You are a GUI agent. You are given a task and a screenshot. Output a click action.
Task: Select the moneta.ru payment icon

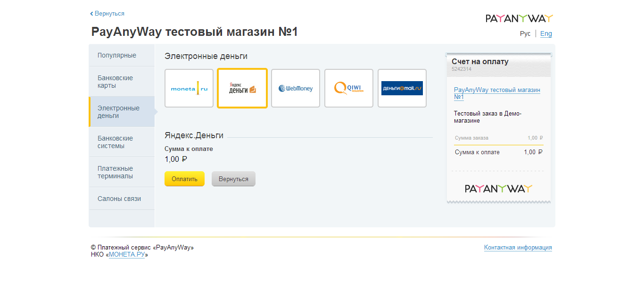point(189,88)
